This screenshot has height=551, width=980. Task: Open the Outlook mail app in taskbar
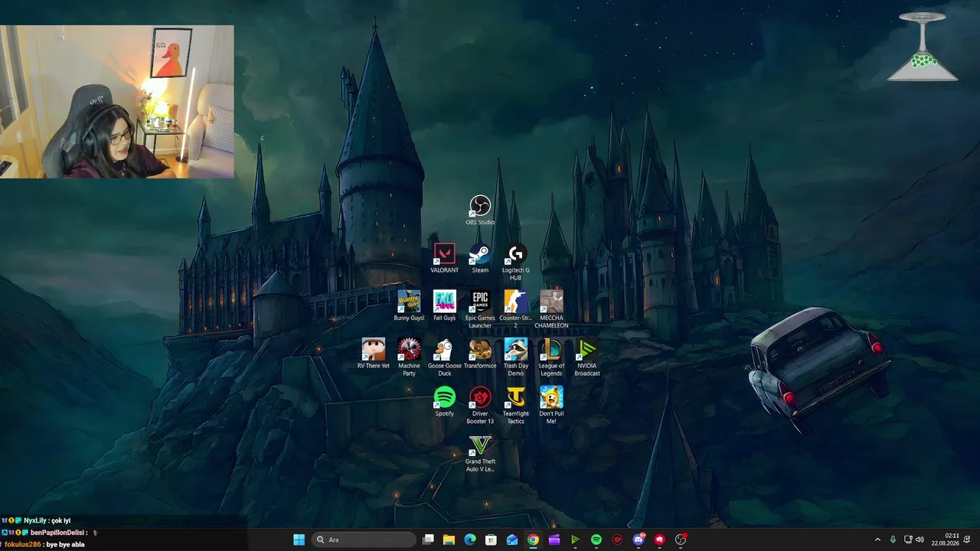point(512,540)
